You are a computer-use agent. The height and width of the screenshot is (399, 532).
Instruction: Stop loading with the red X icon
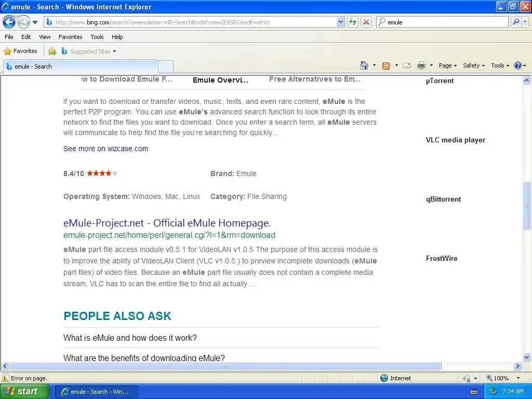366,22
